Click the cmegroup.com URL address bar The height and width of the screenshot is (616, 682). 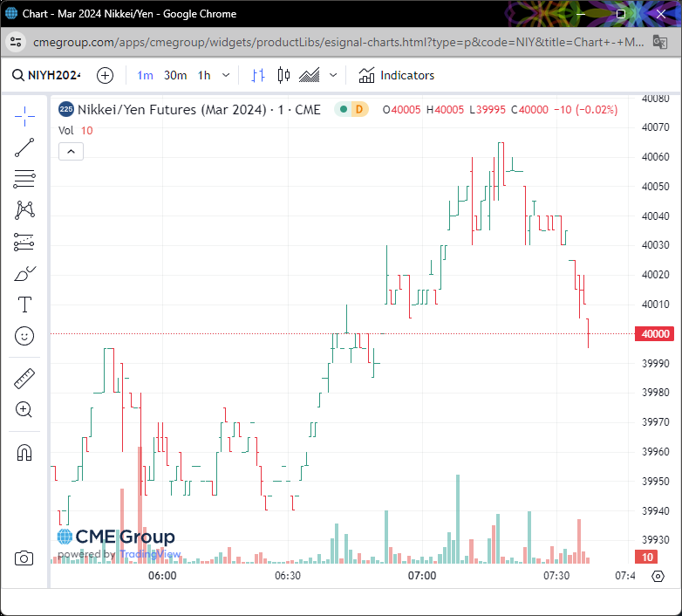pyautogui.click(x=338, y=42)
